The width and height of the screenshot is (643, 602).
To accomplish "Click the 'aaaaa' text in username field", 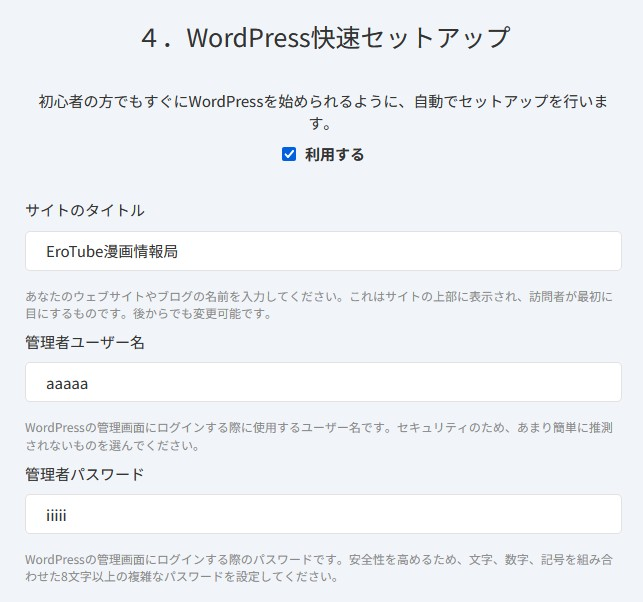I will click(x=67, y=382).
